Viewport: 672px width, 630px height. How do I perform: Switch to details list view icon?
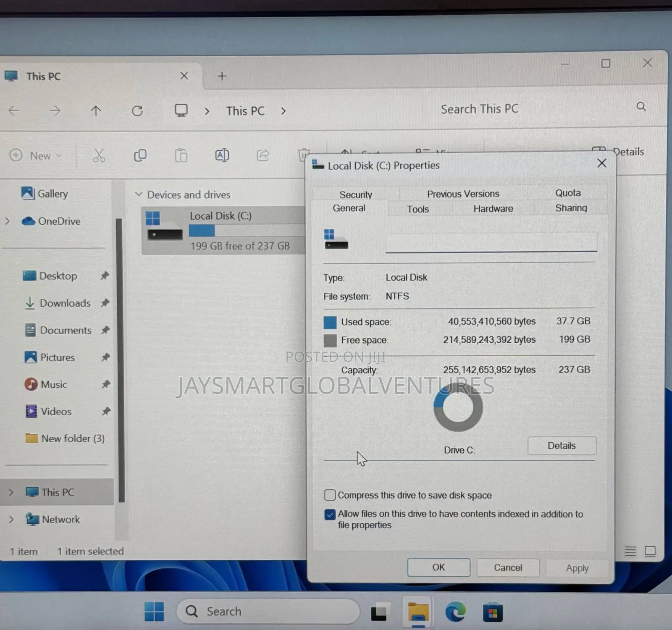click(630, 551)
